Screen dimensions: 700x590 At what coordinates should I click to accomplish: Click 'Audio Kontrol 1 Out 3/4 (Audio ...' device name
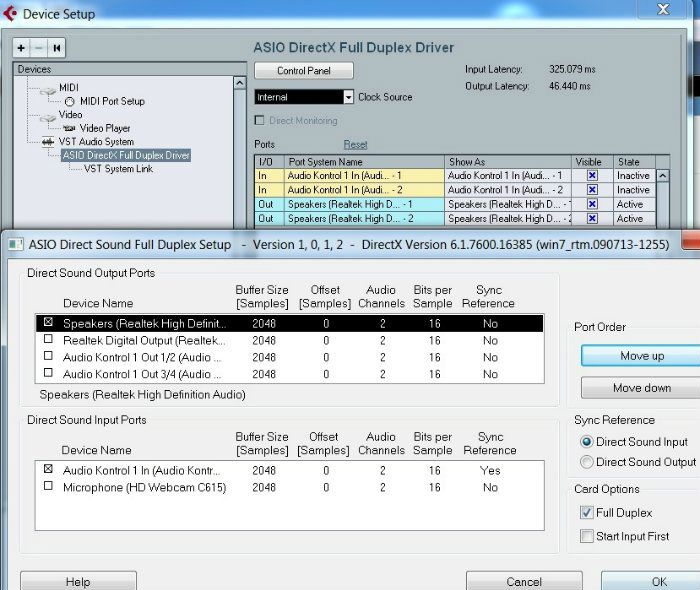[x=142, y=374]
